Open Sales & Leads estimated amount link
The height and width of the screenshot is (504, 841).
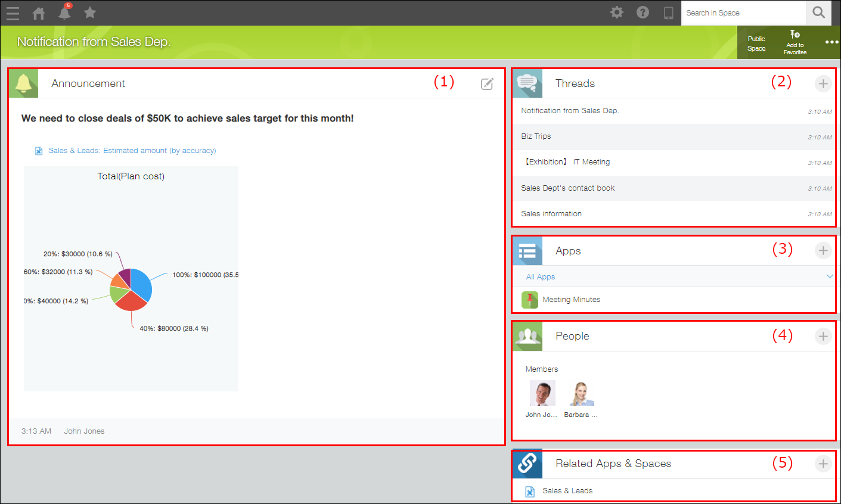click(x=132, y=151)
